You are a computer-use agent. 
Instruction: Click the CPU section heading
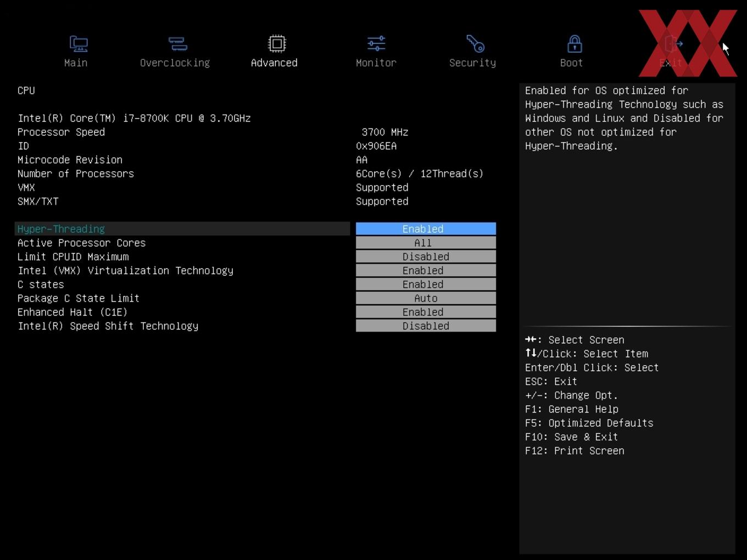tap(26, 91)
